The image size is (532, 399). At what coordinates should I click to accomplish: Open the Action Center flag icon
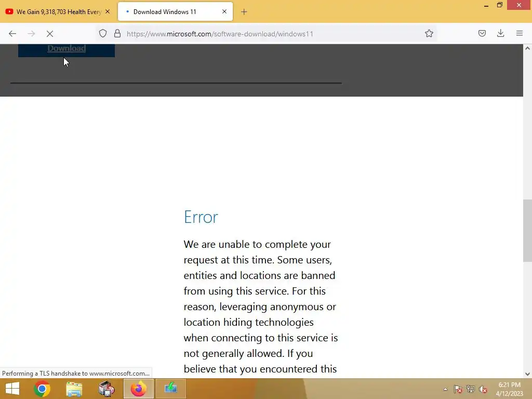(458, 389)
